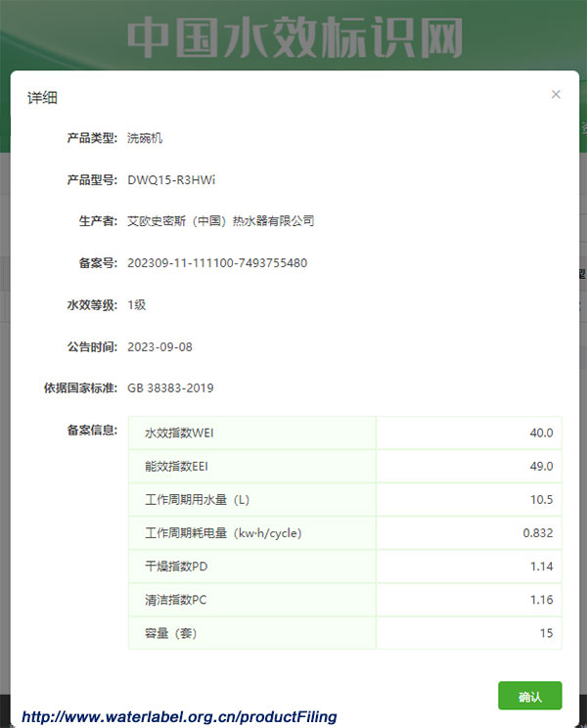Click the standard GB 38383-2019 value
The height and width of the screenshot is (728, 587).
(x=170, y=388)
